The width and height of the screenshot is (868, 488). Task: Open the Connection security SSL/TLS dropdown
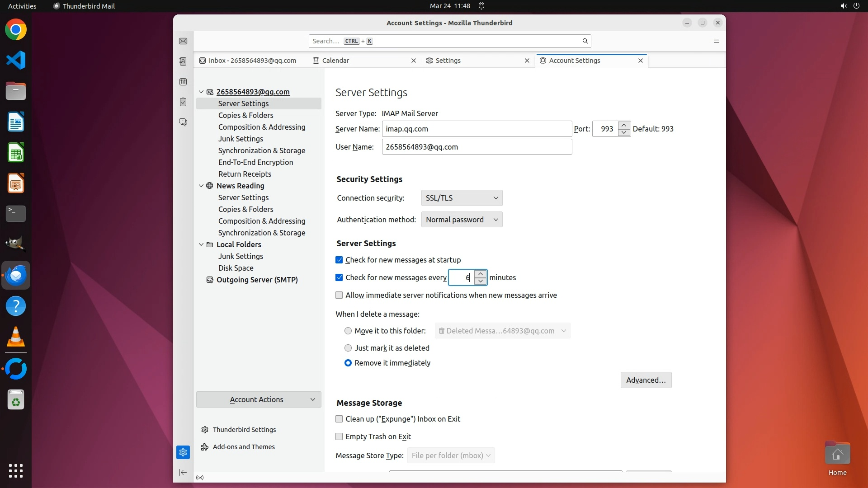pos(462,198)
